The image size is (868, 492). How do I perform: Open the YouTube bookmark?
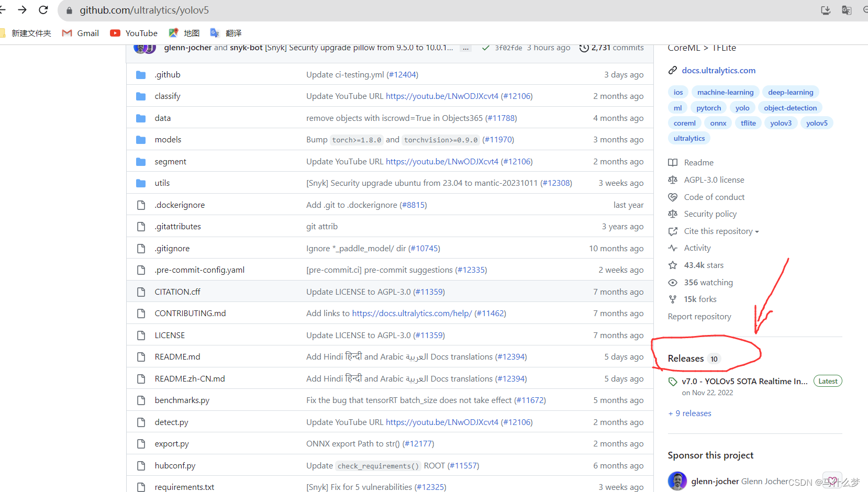point(133,33)
